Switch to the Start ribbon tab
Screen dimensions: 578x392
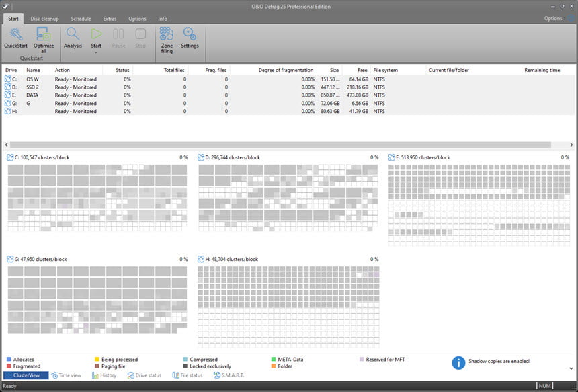coord(13,19)
